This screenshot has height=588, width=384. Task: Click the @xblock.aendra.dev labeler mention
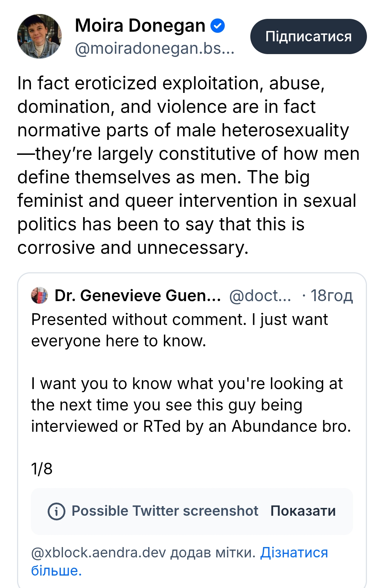coord(98,552)
